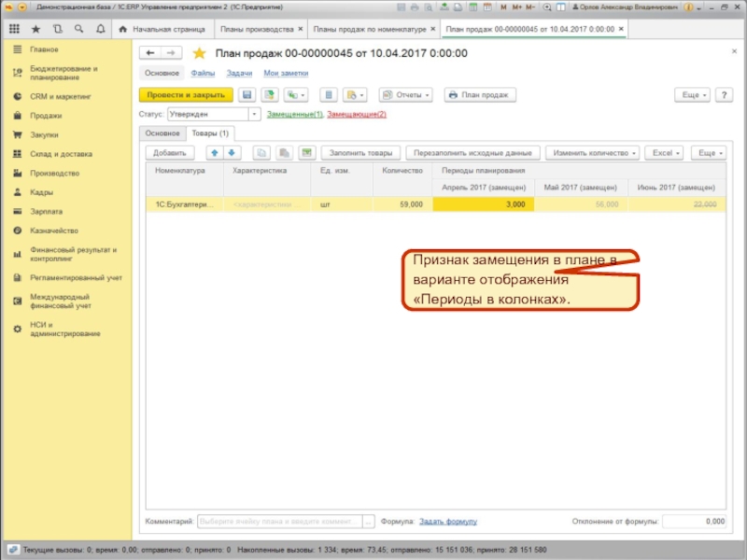Move row up with the blue up arrow
Viewport: 747px width, 560px height.
(x=214, y=152)
